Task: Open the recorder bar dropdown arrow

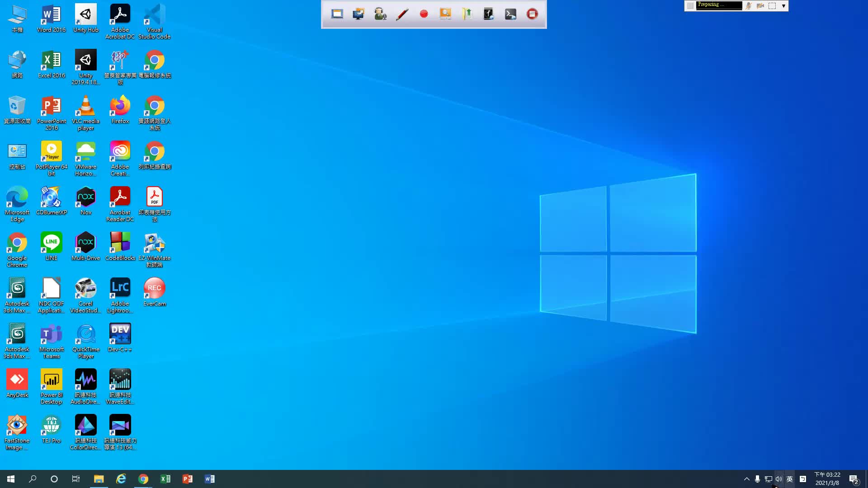Action: click(783, 6)
